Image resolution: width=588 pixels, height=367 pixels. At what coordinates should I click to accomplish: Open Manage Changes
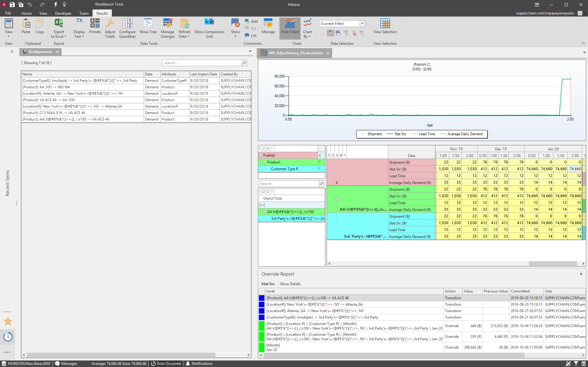(168, 28)
